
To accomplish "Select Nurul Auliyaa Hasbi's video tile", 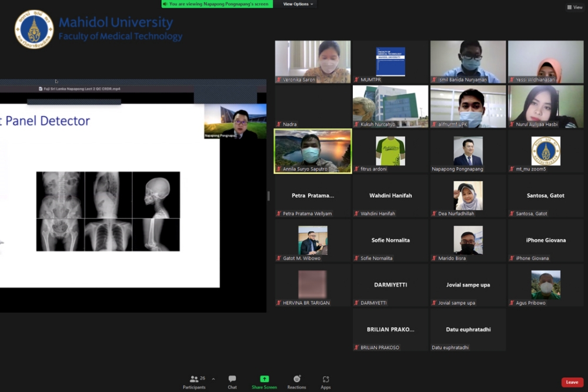I will 546,107.
